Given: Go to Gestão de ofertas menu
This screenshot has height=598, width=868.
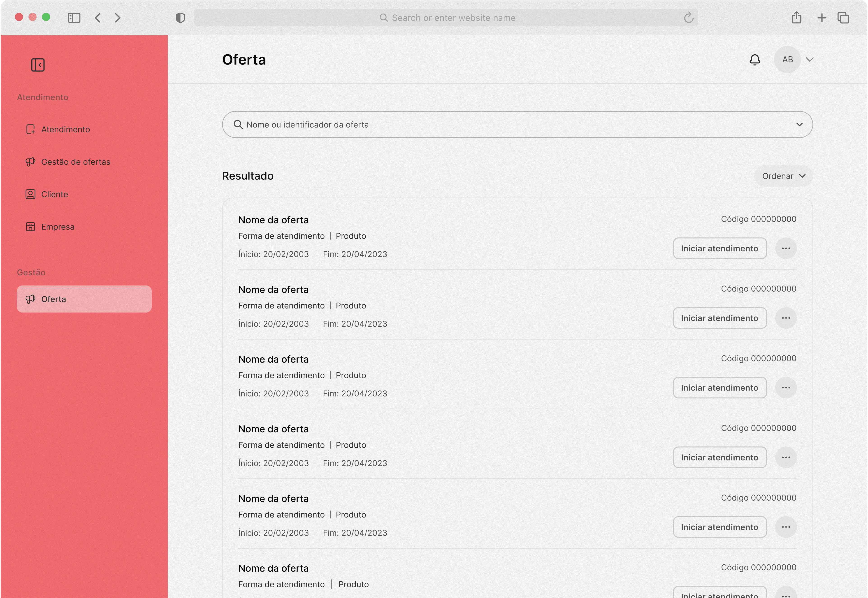Looking at the screenshot, I should coord(75,162).
